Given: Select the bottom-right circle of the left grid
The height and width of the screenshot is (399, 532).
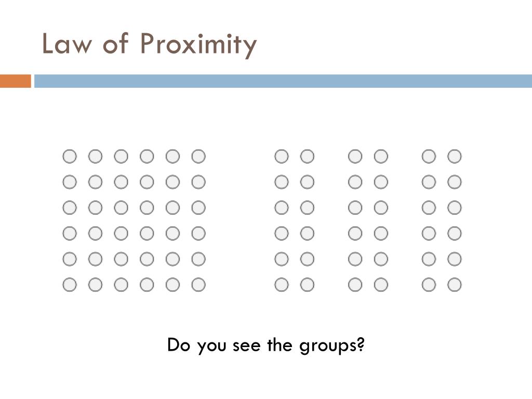Looking at the screenshot, I should point(198,285).
